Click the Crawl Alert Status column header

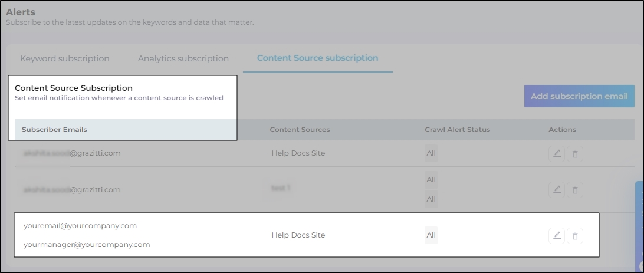[457, 130]
